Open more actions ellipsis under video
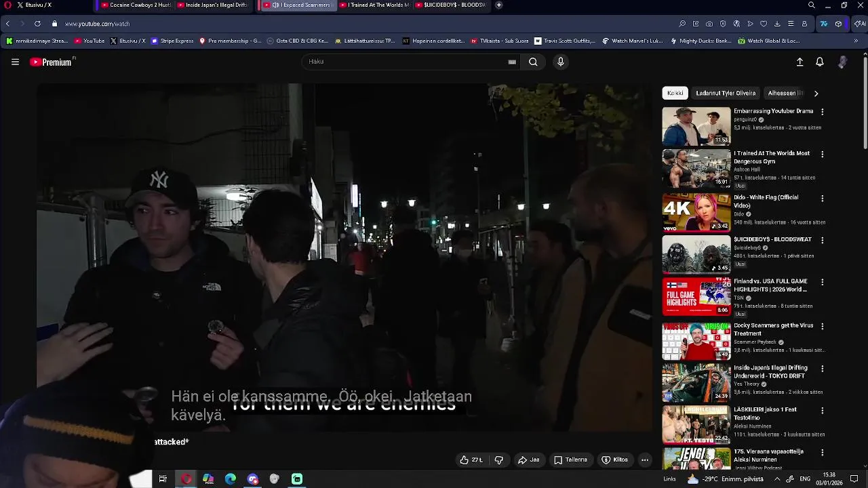Screen dimensions: 868x488 (x=645, y=460)
